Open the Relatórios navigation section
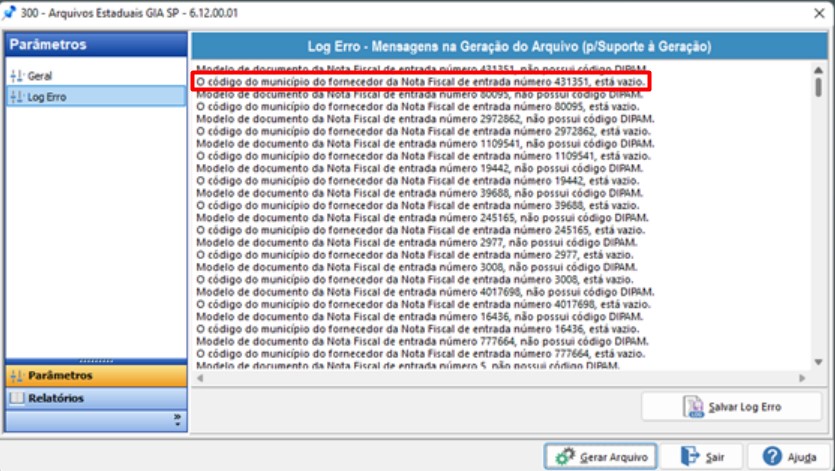 tap(96, 398)
